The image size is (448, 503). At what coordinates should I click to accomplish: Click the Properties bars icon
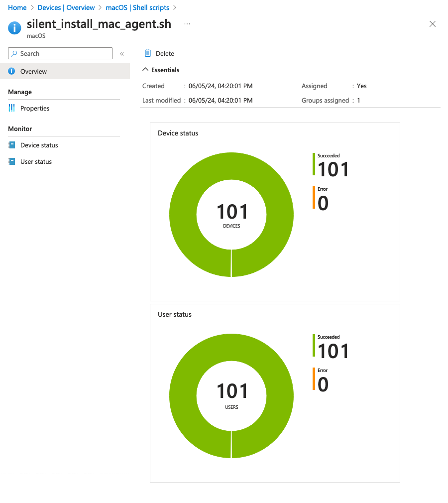(11, 109)
